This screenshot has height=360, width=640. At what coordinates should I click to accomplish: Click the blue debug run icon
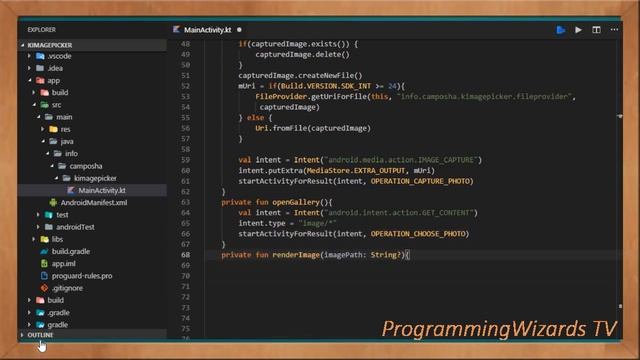pos(561,30)
